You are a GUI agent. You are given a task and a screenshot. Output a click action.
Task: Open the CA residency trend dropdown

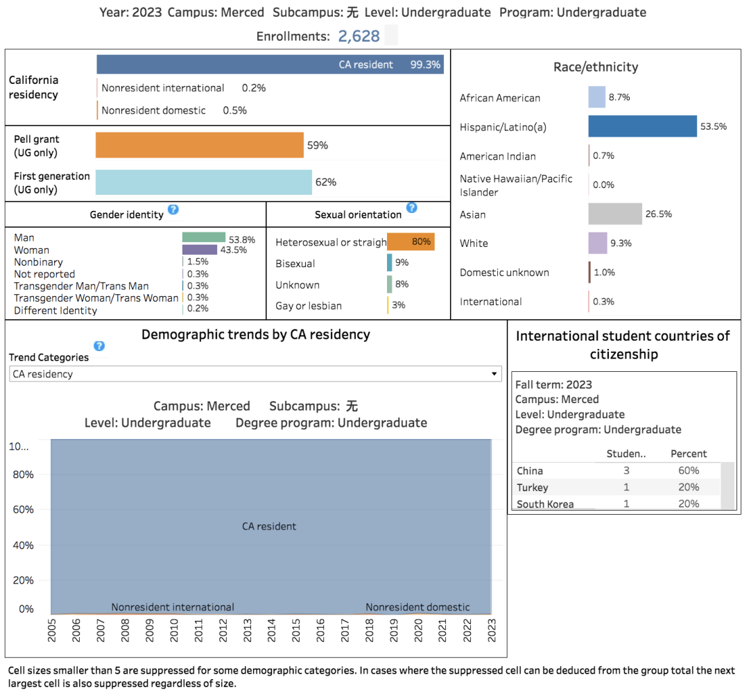click(x=255, y=374)
